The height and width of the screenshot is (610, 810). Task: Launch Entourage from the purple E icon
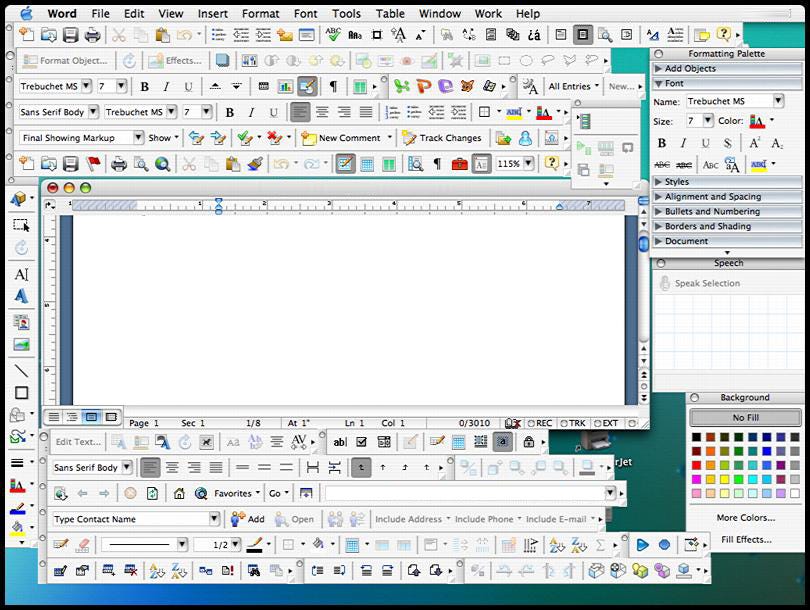click(x=445, y=86)
